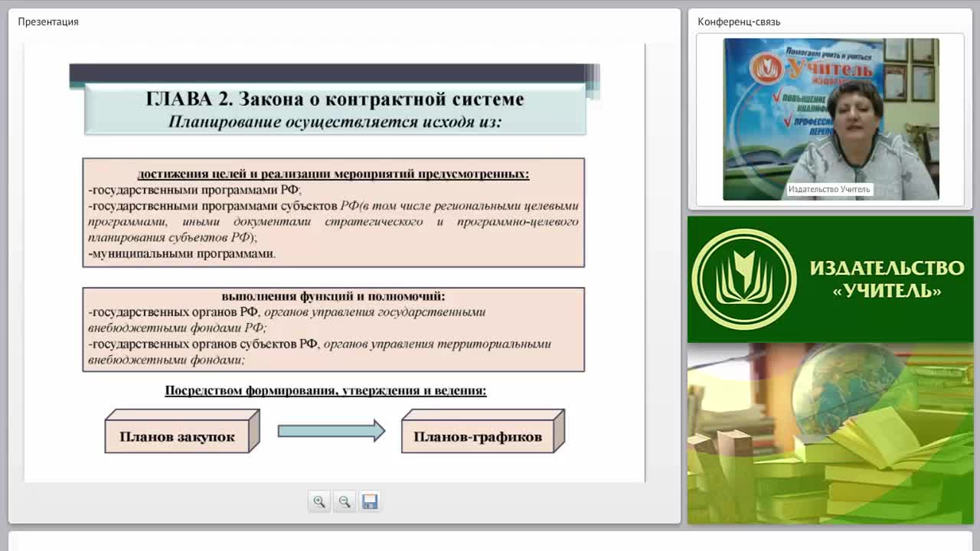
Task: Click the circular book logo of Издательство Учитель
Action: [x=743, y=279]
